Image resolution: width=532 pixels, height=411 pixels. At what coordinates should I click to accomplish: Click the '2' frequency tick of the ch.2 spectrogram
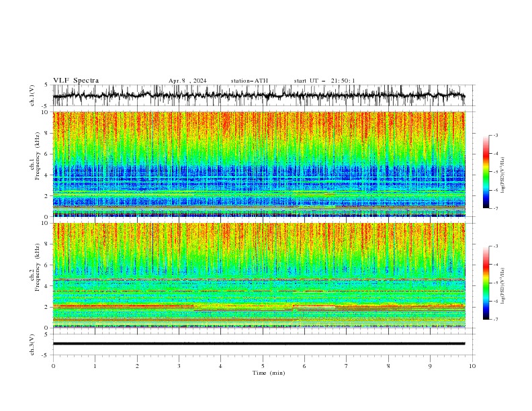pos(46,307)
